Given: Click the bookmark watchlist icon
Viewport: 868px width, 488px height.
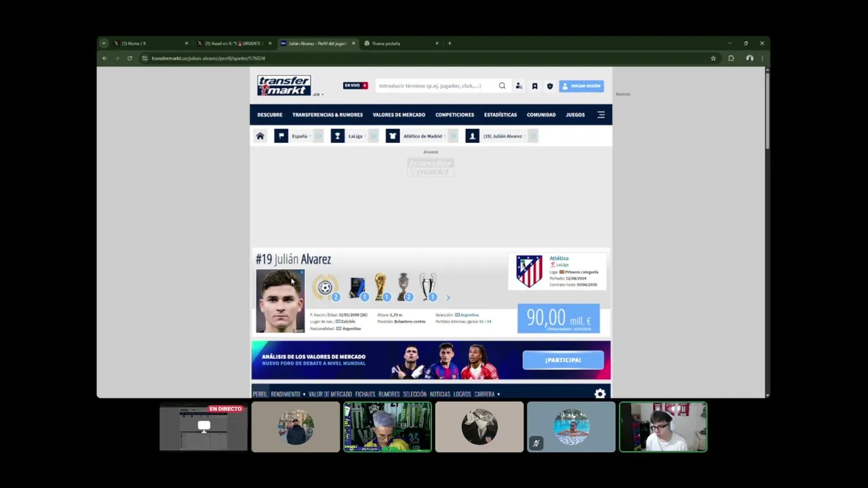Looking at the screenshot, I should pyautogui.click(x=534, y=86).
